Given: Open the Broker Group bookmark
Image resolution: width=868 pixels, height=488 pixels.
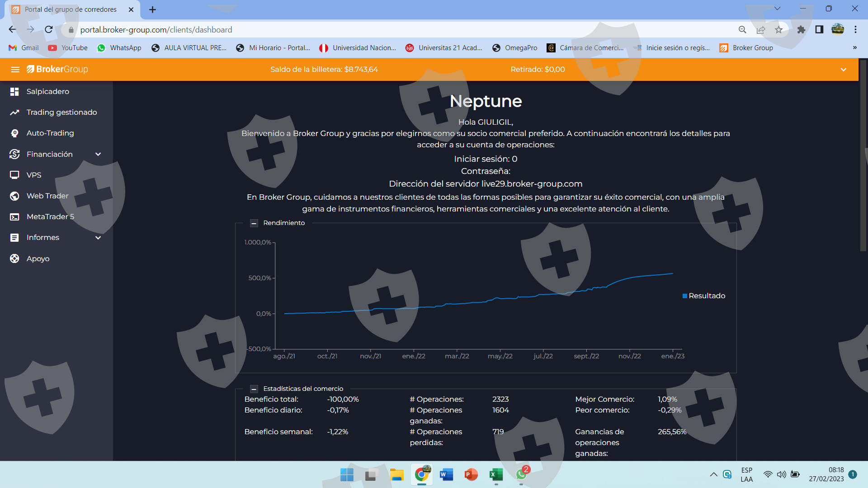Looking at the screenshot, I should point(746,48).
